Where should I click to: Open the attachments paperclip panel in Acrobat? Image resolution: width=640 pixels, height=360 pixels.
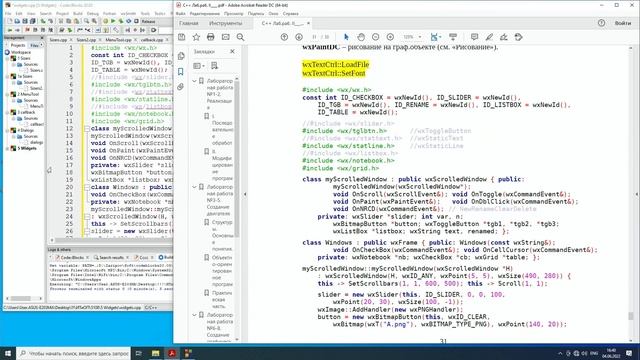[181, 87]
